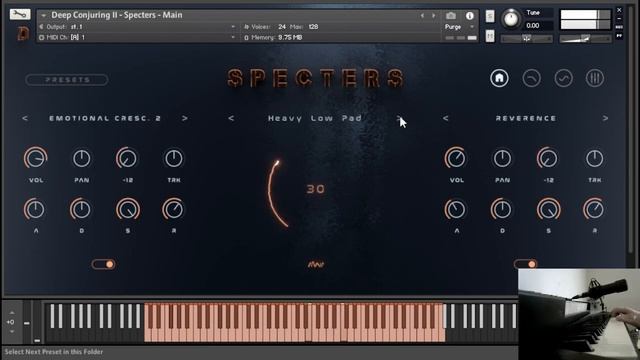Toggle the Mute M button
This screenshot has height=360, width=640.
[x=490, y=36]
